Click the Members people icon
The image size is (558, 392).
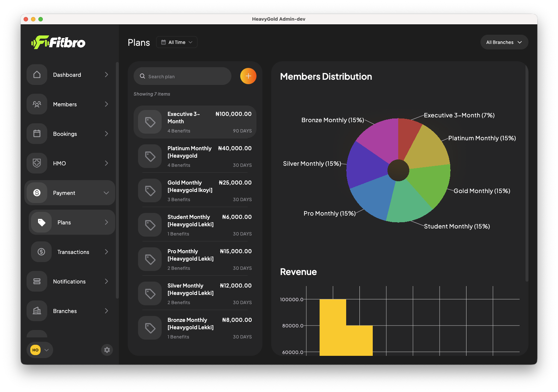click(37, 104)
